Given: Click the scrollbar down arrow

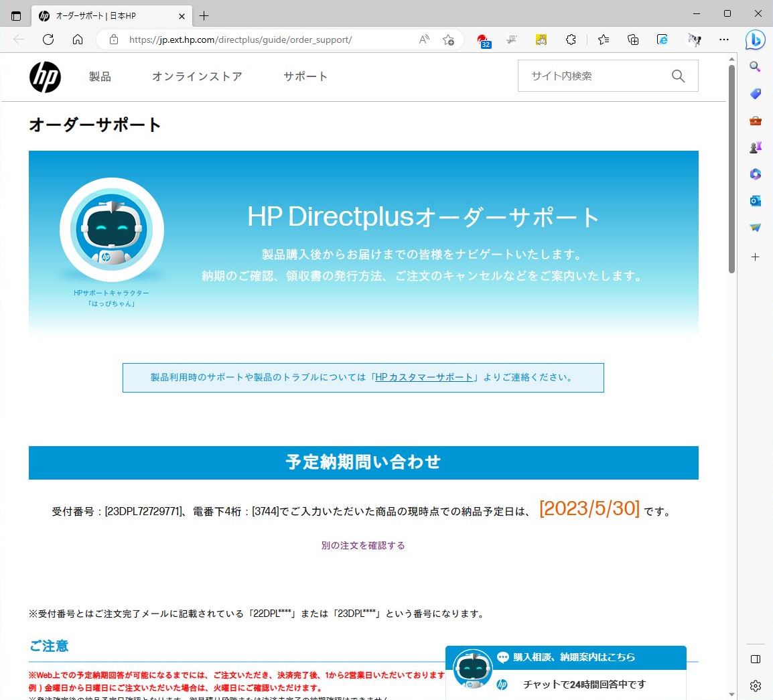Looking at the screenshot, I should tap(731, 695).
